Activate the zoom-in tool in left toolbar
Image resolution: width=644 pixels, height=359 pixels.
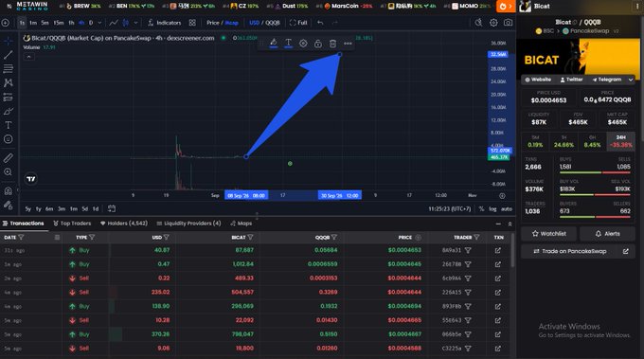coord(8,172)
